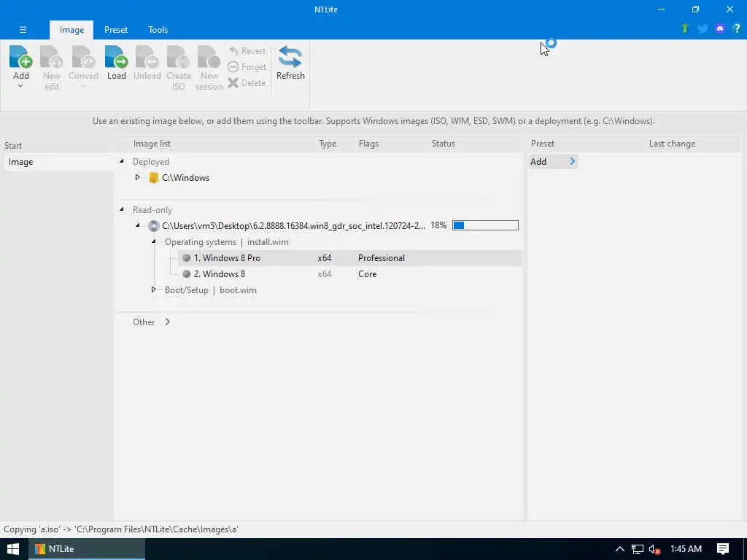
Task: Click the Copying 'a.iso' status bar text
Action: click(x=121, y=529)
